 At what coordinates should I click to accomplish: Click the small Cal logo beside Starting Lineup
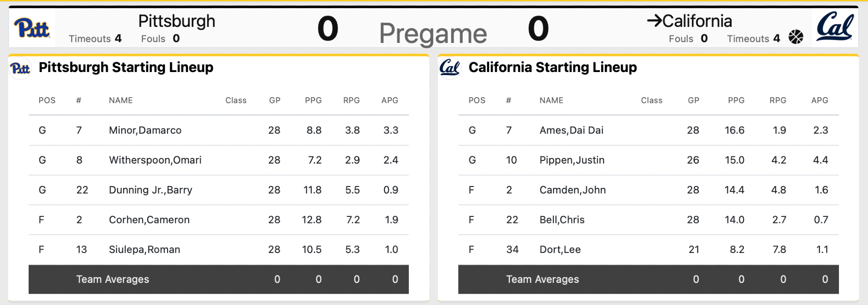coord(450,68)
